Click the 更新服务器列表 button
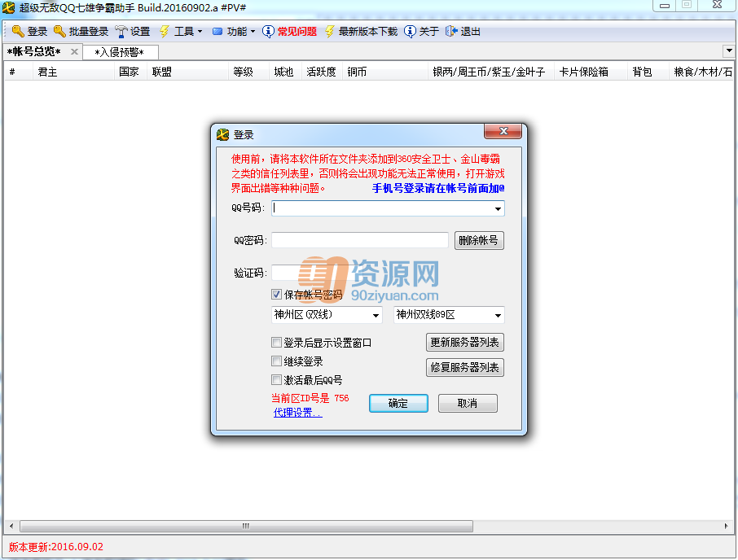The width and height of the screenshot is (738, 560). 464,343
